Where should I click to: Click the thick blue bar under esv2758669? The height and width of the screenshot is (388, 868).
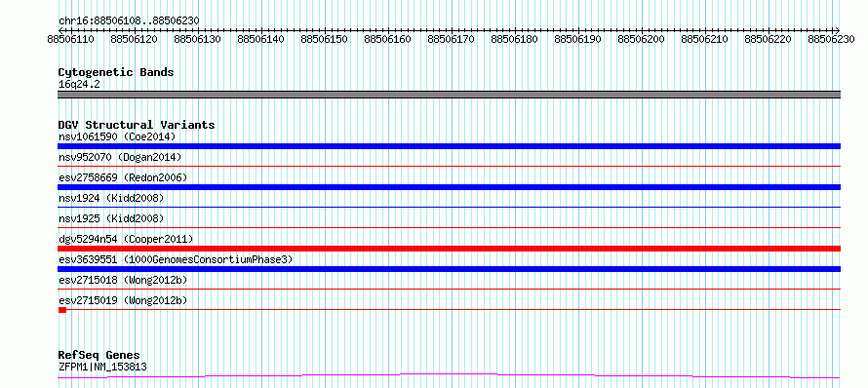tap(450, 187)
